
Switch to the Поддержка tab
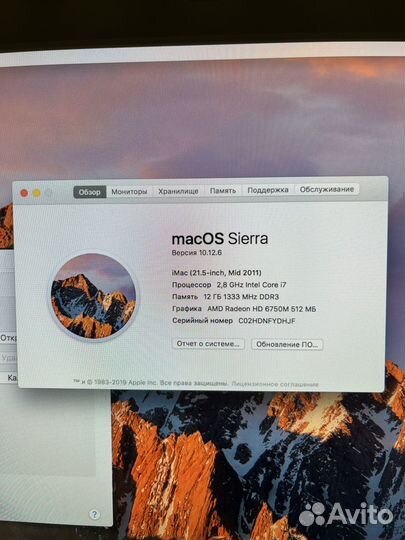click(268, 190)
